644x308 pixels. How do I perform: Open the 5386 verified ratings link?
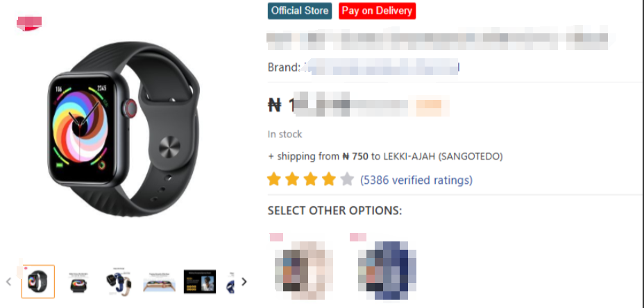pos(416,180)
